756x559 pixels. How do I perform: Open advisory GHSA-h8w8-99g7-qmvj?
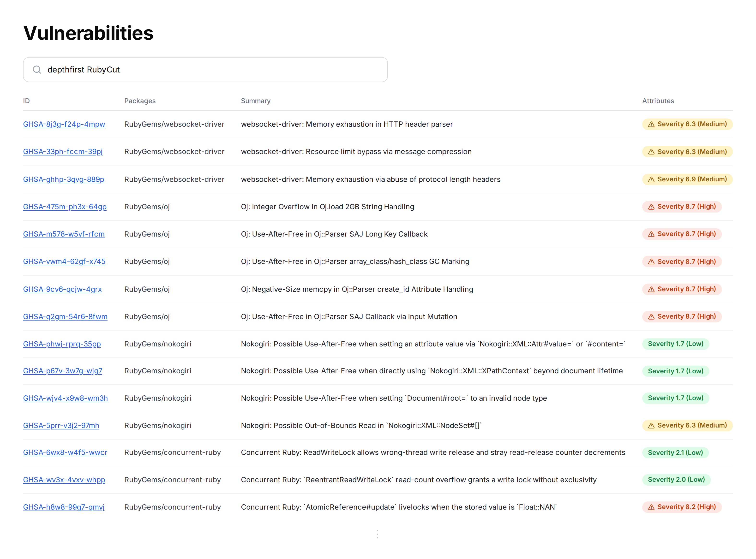[64, 507]
